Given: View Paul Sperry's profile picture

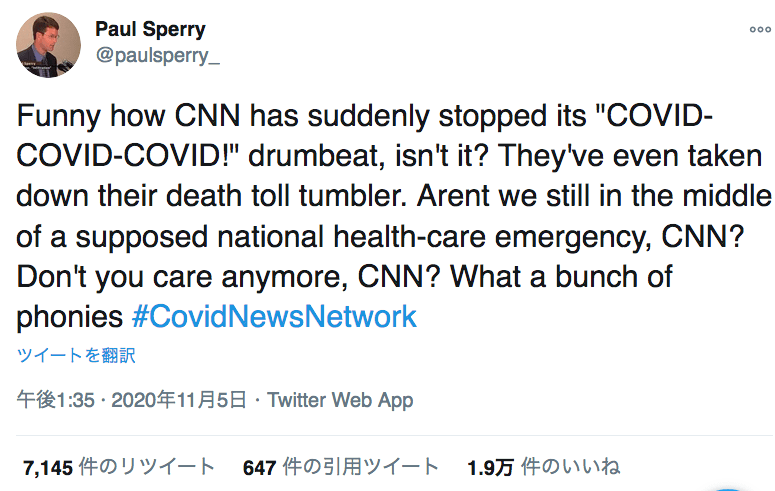Looking at the screenshot, I should pos(48,45).
